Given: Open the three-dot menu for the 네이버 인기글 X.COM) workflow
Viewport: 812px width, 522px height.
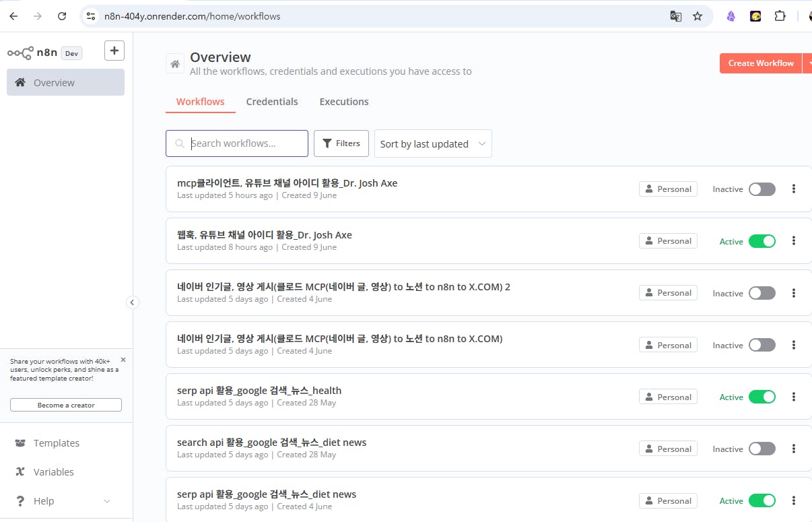Looking at the screenshot, I should coord(794,345).
